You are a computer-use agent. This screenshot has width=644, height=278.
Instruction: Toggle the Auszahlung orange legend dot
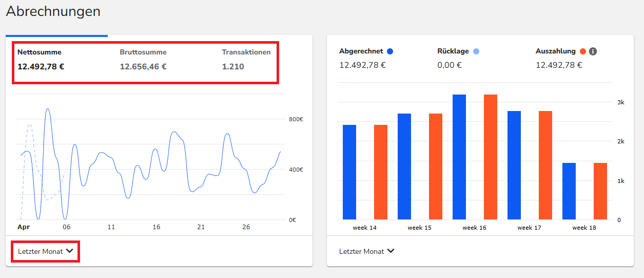coord(582,51)
